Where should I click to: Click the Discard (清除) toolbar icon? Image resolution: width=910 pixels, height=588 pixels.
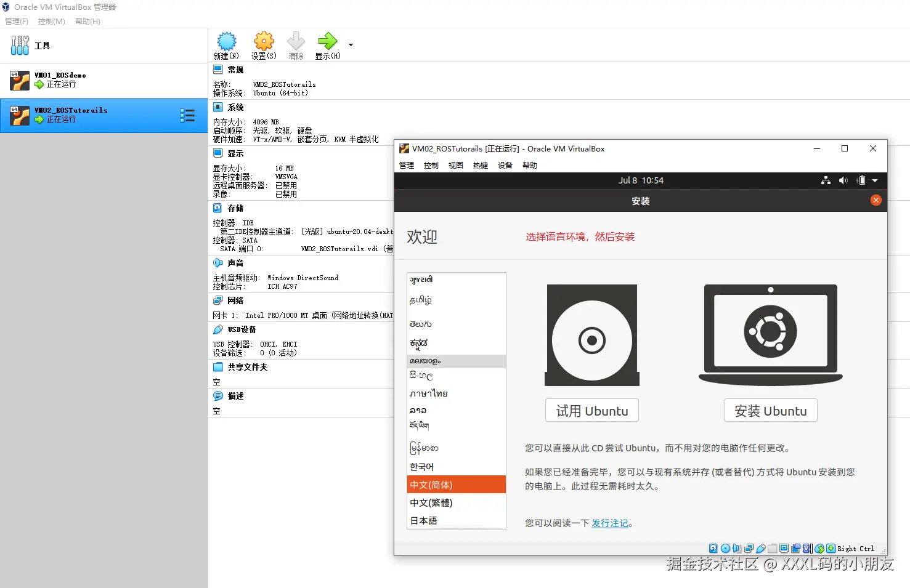pyautogui.click(x=296, y=41)
